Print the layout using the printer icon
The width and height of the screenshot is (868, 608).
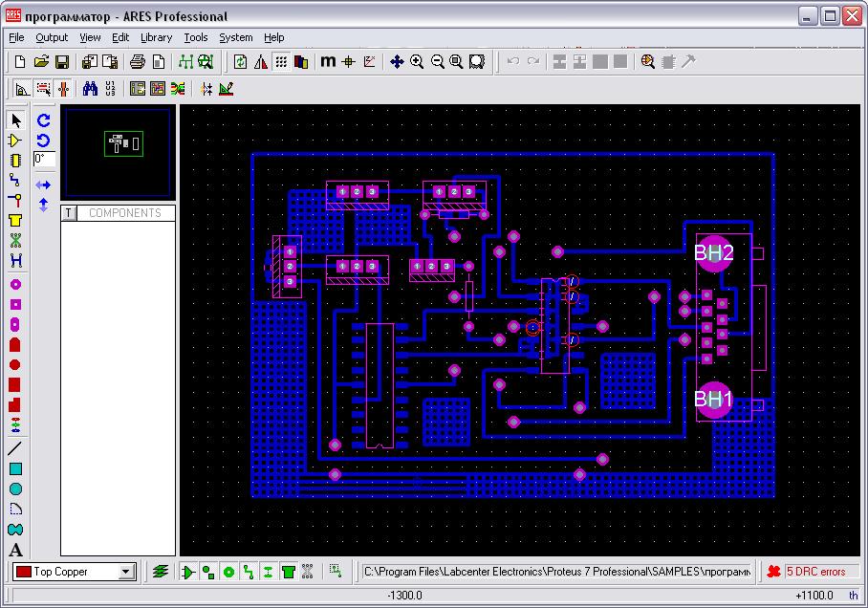click(x=138, y=61)
